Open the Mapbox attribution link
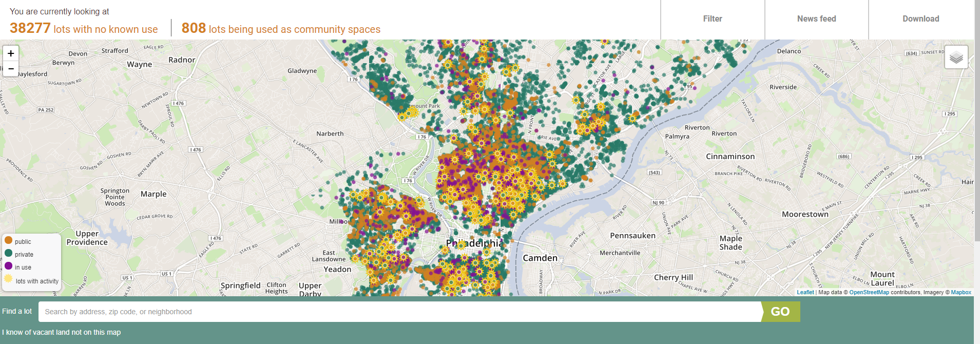The width and height of the screenshot is (980, 344). pos(960,292)
